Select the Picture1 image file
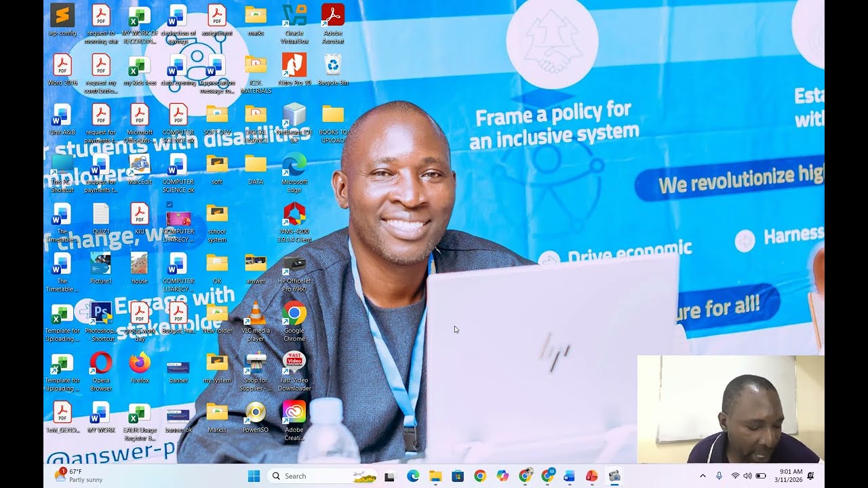Screen dimensions: 868x488 coord(101,268)
